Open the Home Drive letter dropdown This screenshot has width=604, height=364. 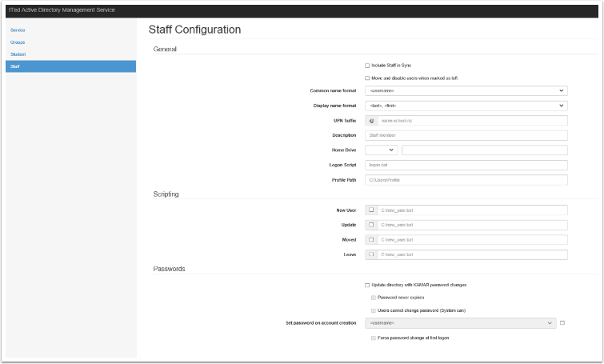[x=381, y=150]
